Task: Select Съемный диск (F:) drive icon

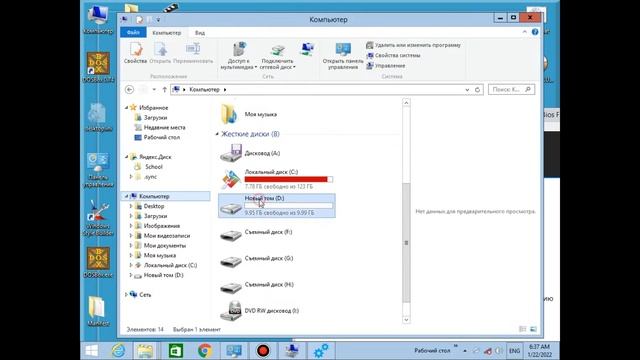Action: click(231, 235)
